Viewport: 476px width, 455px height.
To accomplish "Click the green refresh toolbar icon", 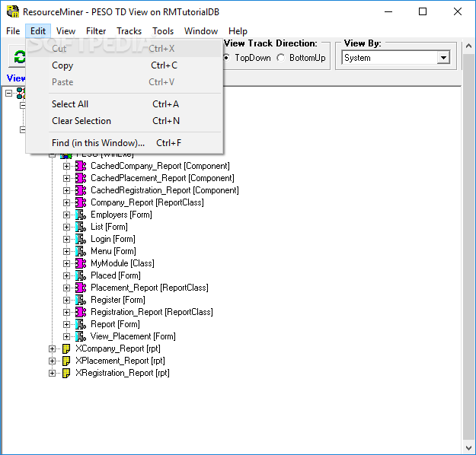I will coord(19,57).
